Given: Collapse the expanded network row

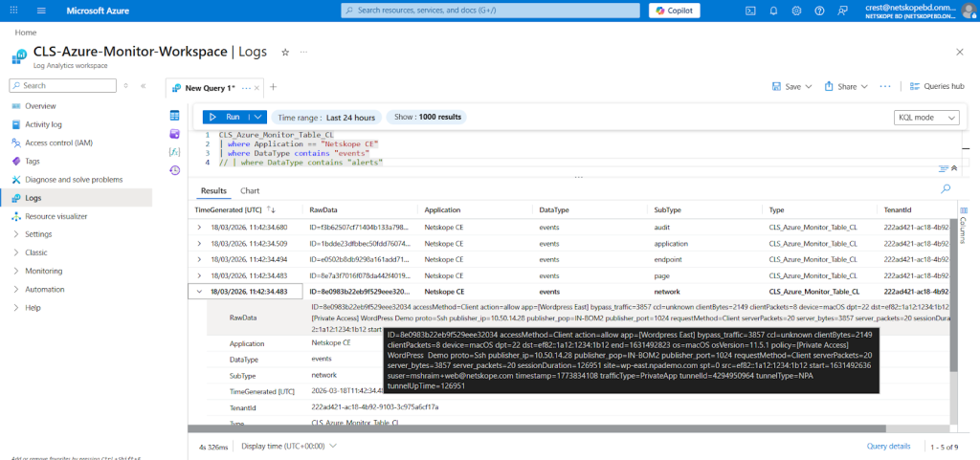Looking at the screenshot, I should tap(199, 292).
